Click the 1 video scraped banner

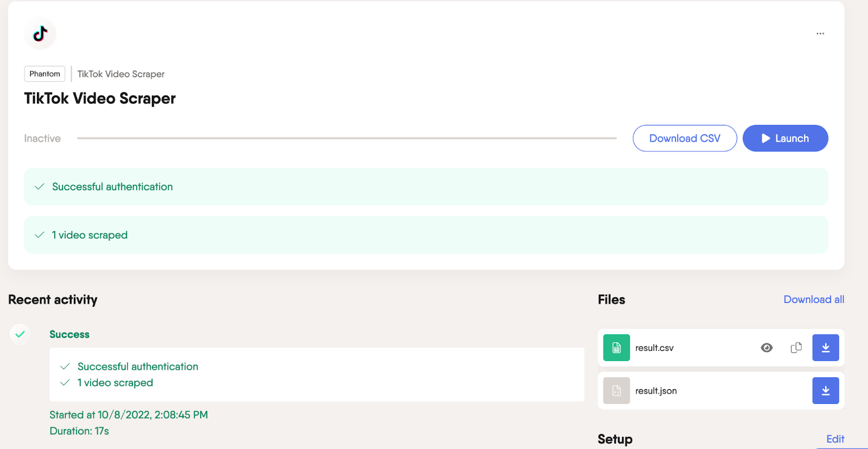(x=426, y=235)
